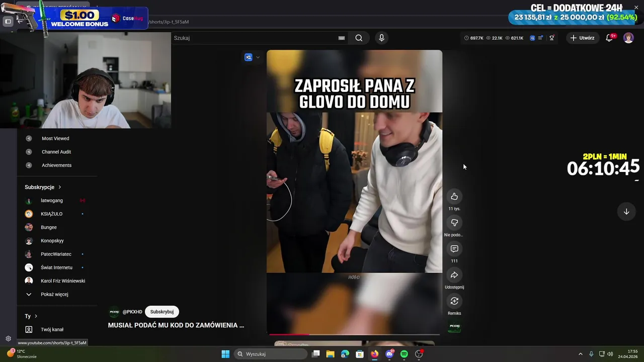
Task: Open the volume speaker tray icon
Action: pyautogui.click(x=610, y=354)
